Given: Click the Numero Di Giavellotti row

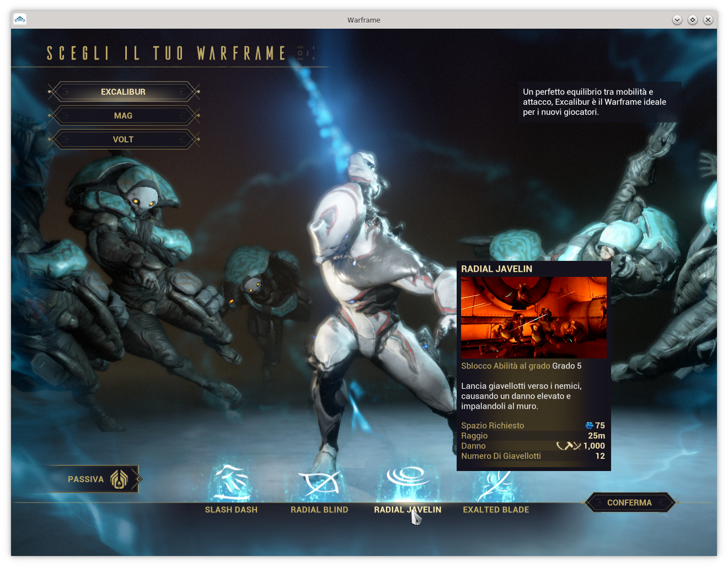Looking at the screenshot, I should pyautogui.click(x=533, y=456).
